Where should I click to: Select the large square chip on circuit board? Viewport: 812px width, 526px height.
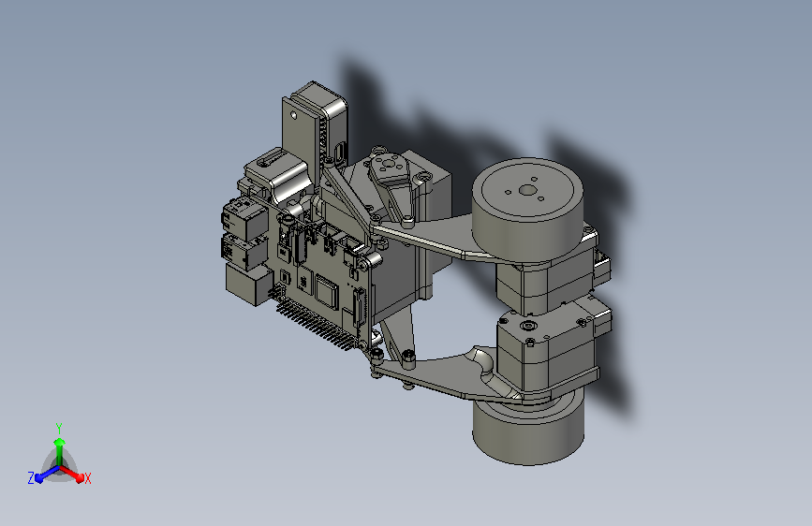coord(327,293)
